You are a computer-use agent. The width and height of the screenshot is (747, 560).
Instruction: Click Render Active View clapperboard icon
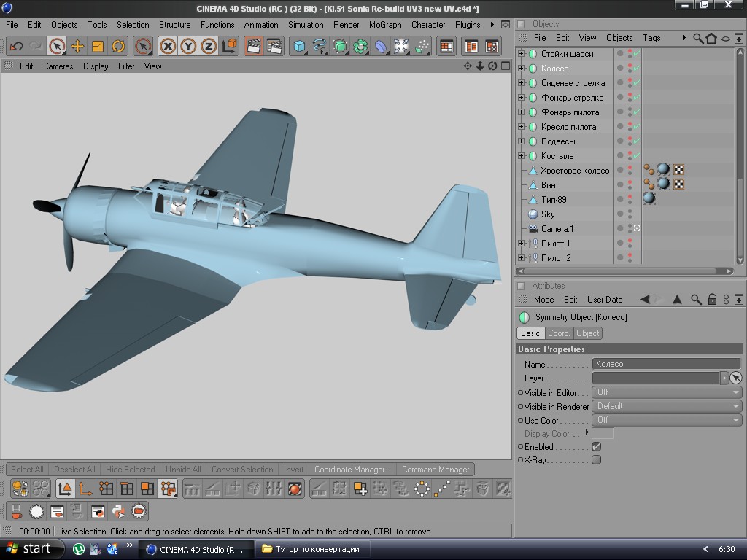click(253, 47)
